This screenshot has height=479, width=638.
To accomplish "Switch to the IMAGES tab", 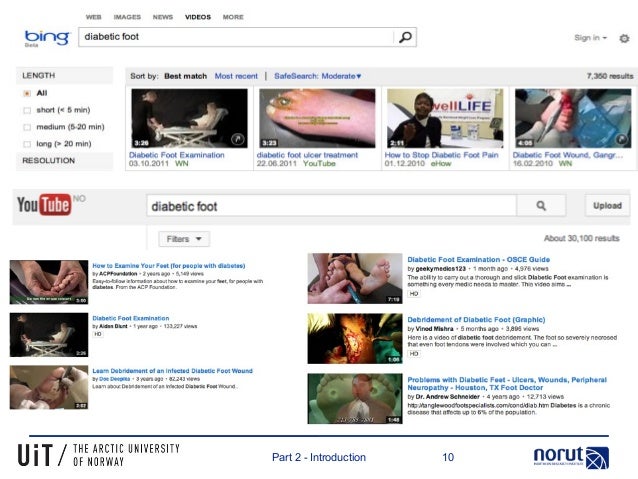I will [x=127, y=17].
